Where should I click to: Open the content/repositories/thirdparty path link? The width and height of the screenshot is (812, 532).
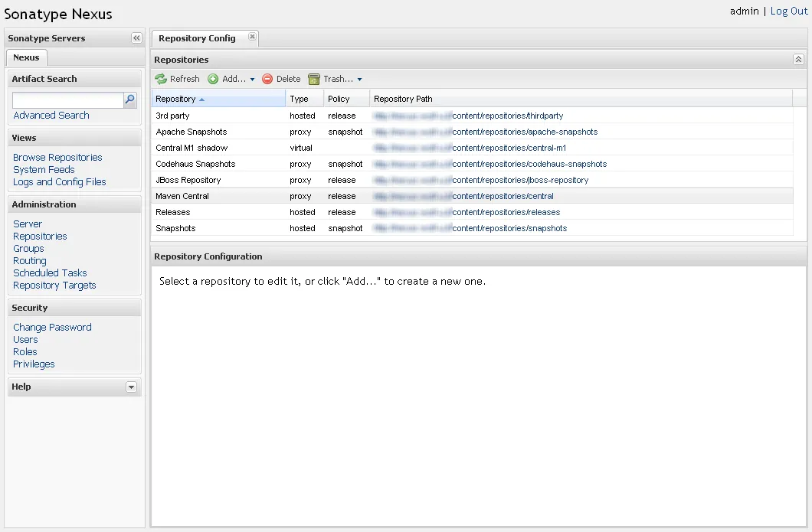click(x=507, y=116)
